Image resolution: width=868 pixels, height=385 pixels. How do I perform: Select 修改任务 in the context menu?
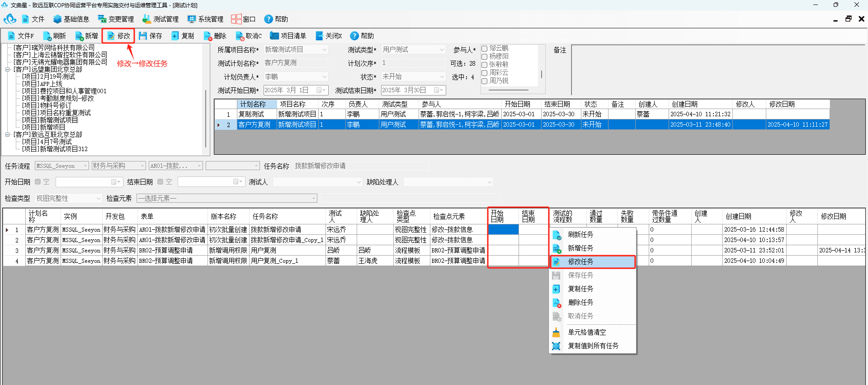pos(593,262)
